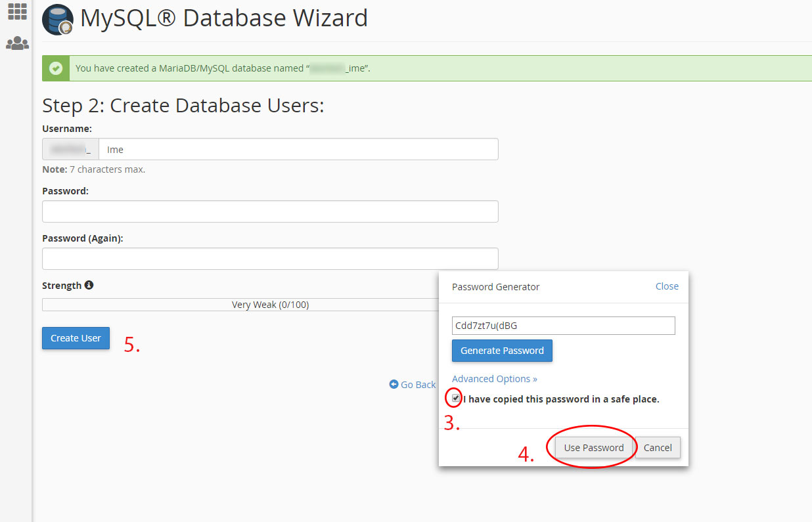
Task: Cancel the Password Generator dialog
Action: click(x=658, y=448)
